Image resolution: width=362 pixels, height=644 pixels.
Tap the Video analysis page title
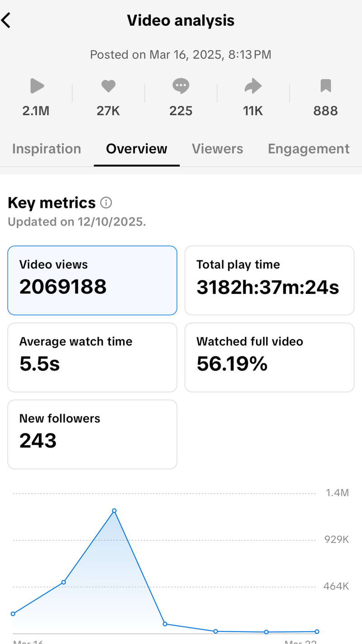coord(181,20)
